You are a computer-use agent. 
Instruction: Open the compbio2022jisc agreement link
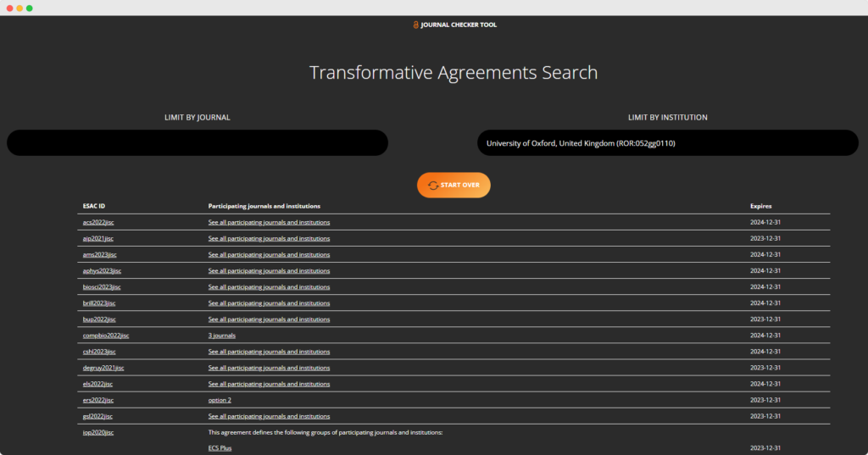(x=106, y=336)
